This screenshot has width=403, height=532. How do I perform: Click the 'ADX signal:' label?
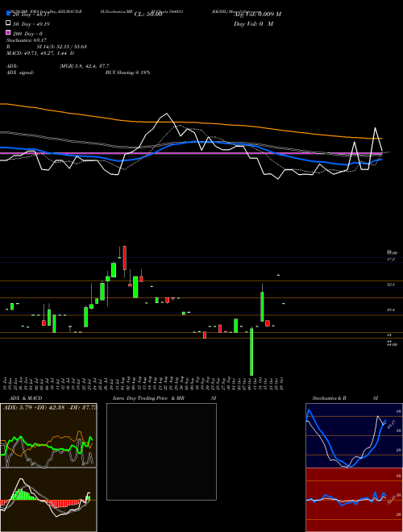[x=20, y=73]
